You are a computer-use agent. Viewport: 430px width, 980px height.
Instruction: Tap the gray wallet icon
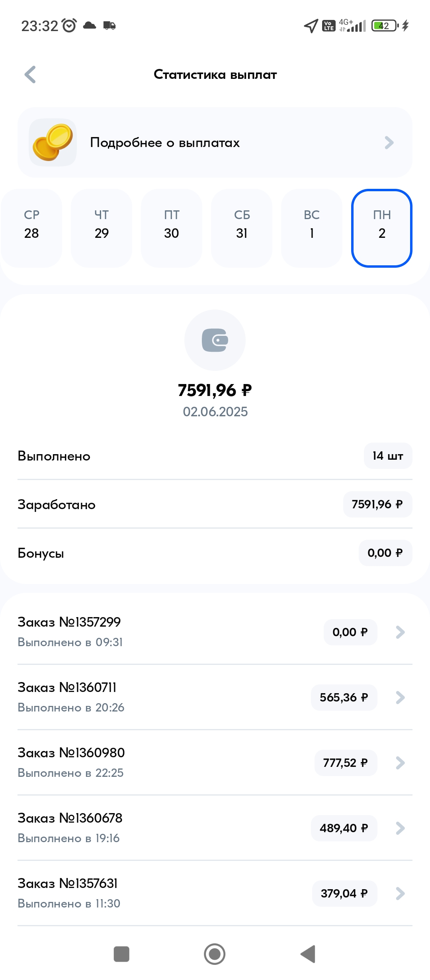pos(215,340)
